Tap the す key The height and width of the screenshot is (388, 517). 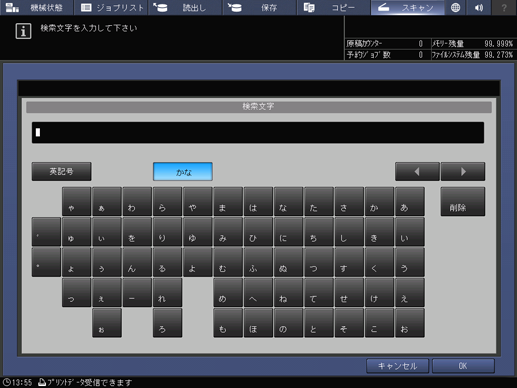(x=349, y=262)
